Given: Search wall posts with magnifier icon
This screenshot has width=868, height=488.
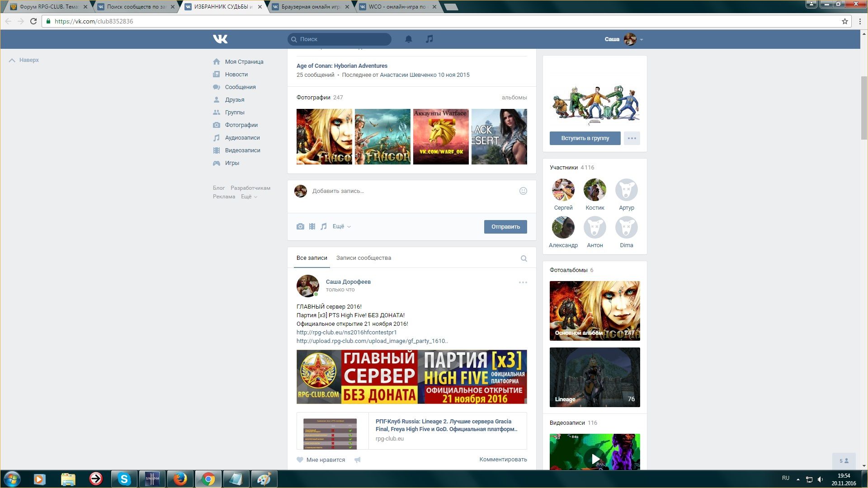Looking at the screenshot, I should 524,258.
